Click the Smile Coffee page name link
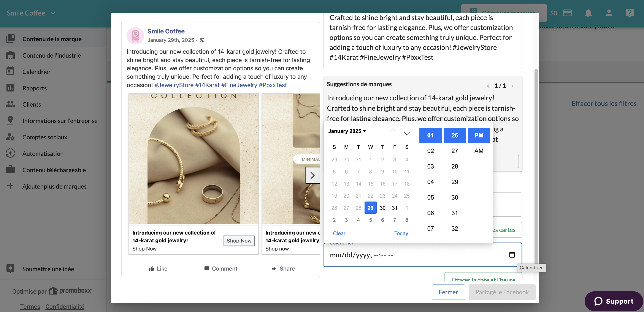Screen dimensions: 644x312 click(x=166, y=31)
